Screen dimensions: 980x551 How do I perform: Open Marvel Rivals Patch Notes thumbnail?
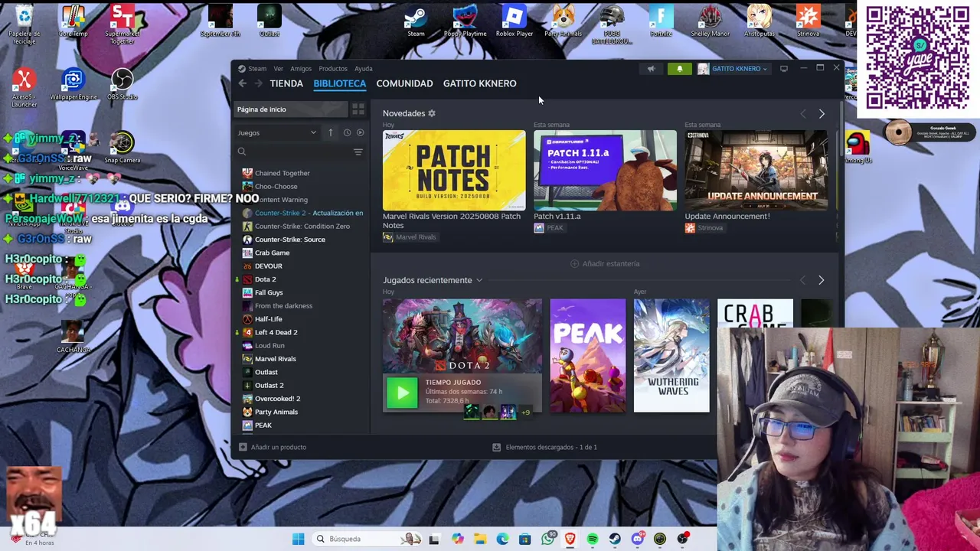pos(454,170)
